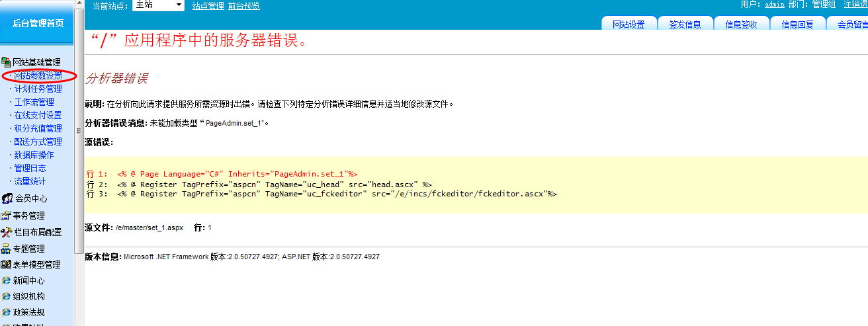Open the 信息签收 tab
868x326 pixels.
point(741,24)
